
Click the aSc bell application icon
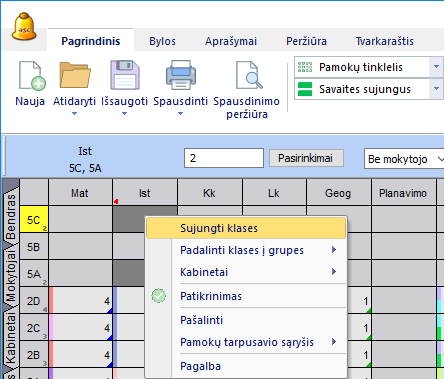pyautogui.click(x=24, y=26)
